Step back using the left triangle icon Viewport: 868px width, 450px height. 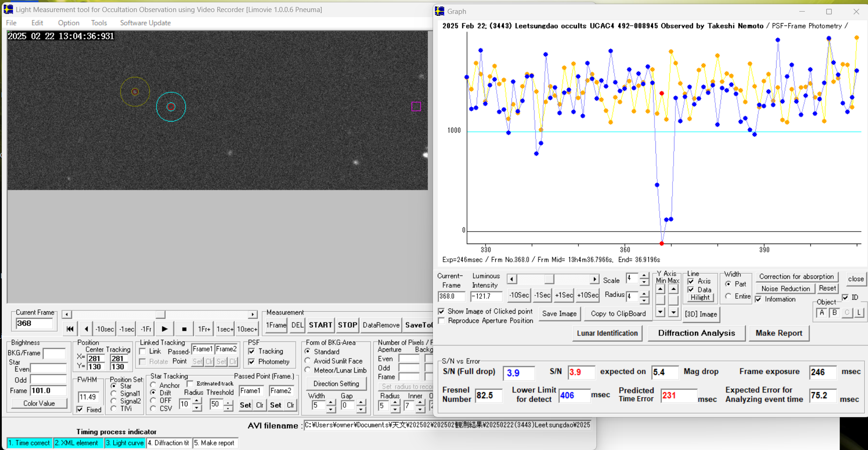point(86,329)
